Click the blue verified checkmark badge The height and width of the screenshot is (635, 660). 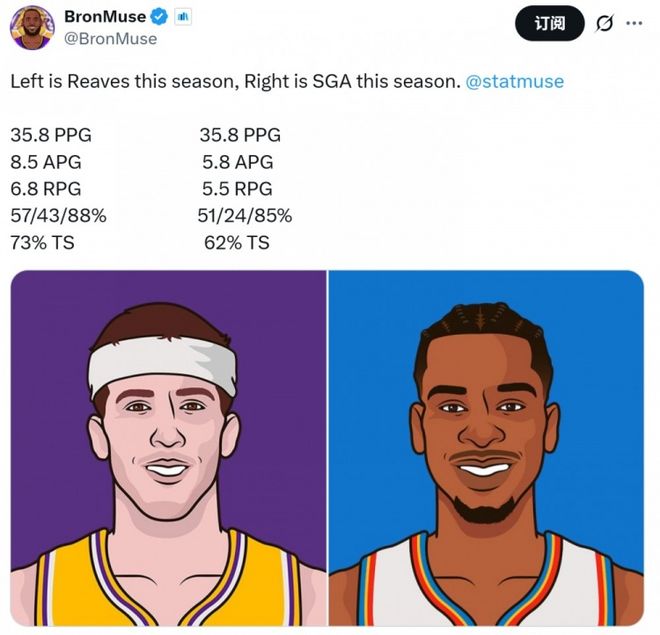159,17
